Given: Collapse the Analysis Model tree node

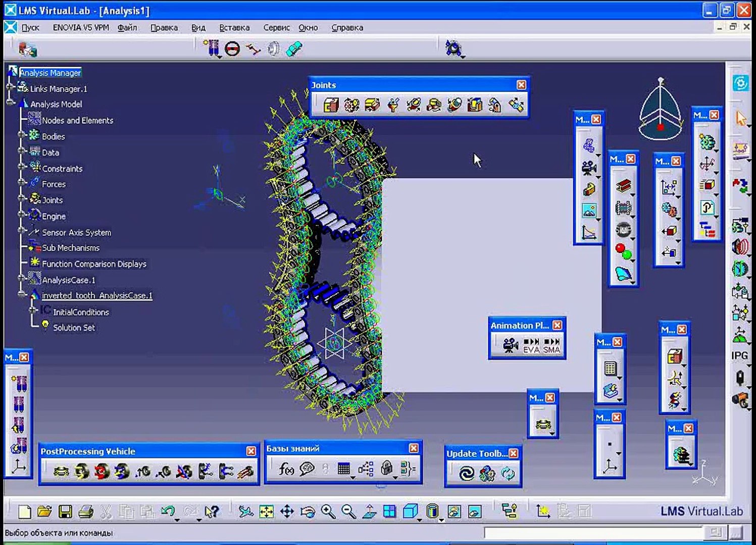Looking at the screenshot, I should [x=10, y=102].
